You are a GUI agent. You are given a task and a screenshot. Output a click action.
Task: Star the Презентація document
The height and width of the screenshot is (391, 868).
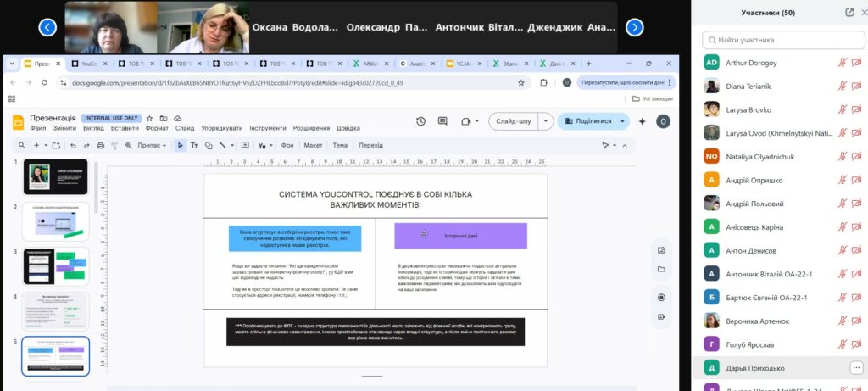pyautogui.click(x=149, y=119)
